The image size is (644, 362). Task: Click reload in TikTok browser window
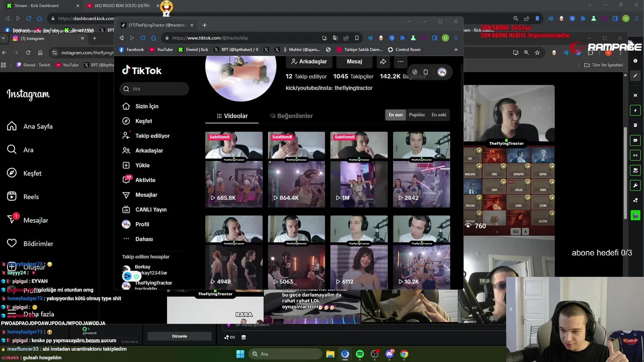tap(143, 38)
